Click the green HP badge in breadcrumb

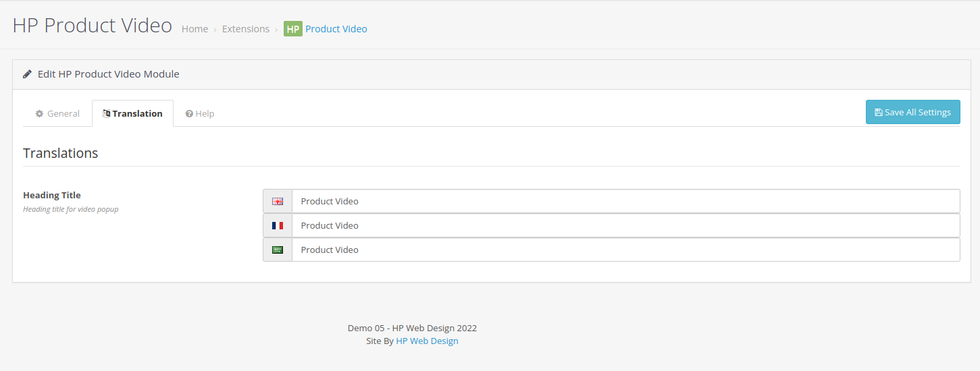[292, 29]
